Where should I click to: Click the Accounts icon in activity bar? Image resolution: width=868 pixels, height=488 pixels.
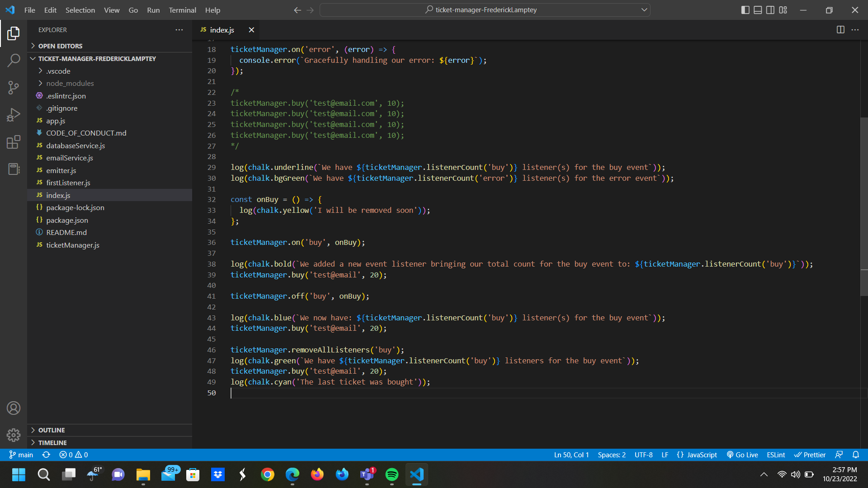[x=14, y=408]
